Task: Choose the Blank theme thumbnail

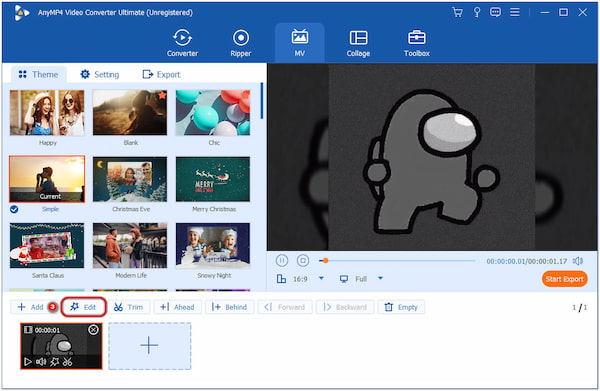Action: [x=130, y=113]
